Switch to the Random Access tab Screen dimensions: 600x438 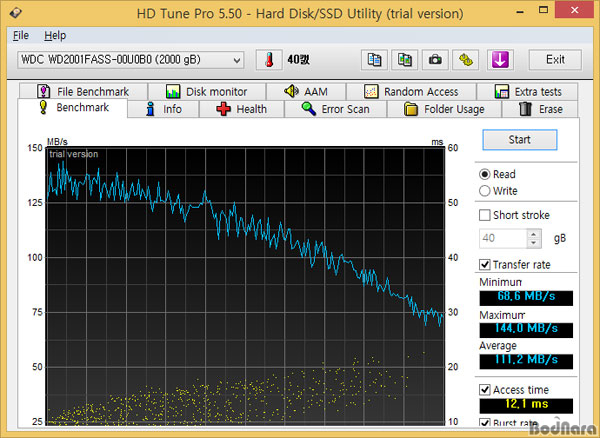[411, 91]
